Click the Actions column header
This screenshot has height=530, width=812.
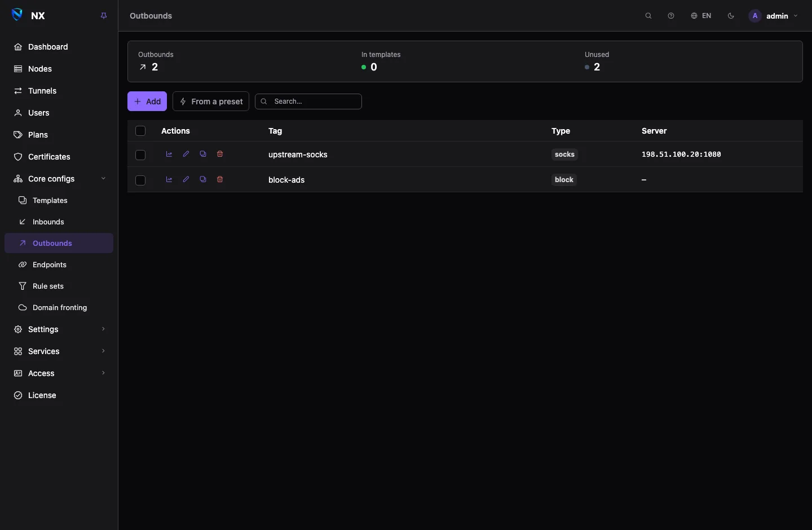click(x=175, y=131)
